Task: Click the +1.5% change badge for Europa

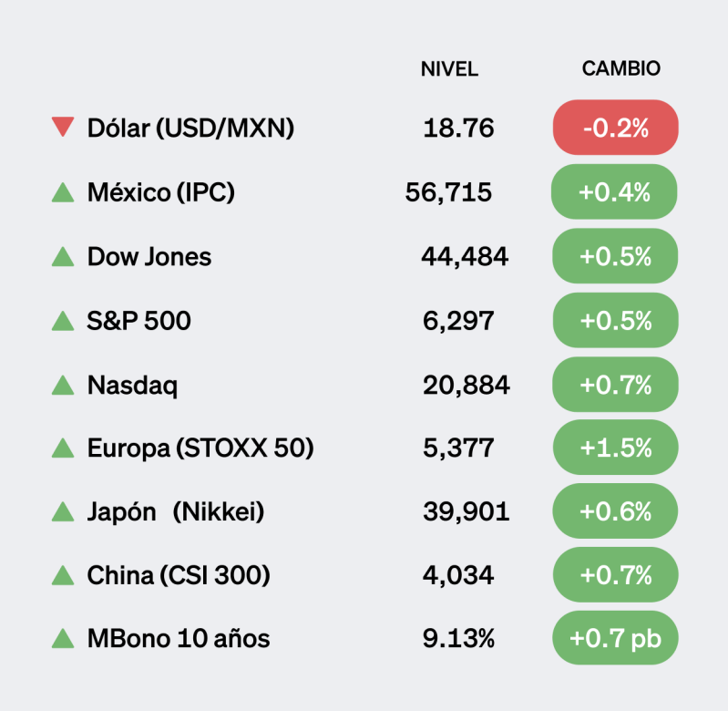Action: [615, 448]
